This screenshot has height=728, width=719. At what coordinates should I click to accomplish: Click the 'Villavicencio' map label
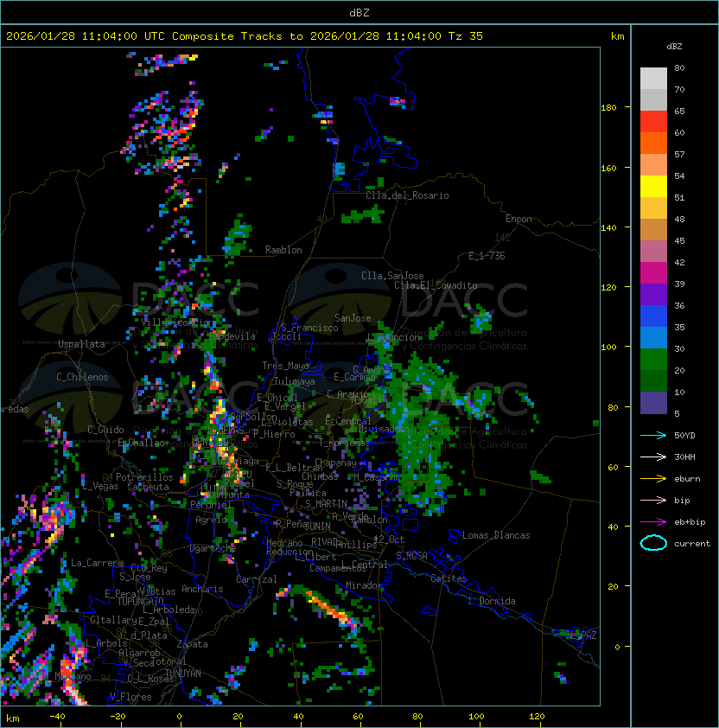tap(175, 322)
